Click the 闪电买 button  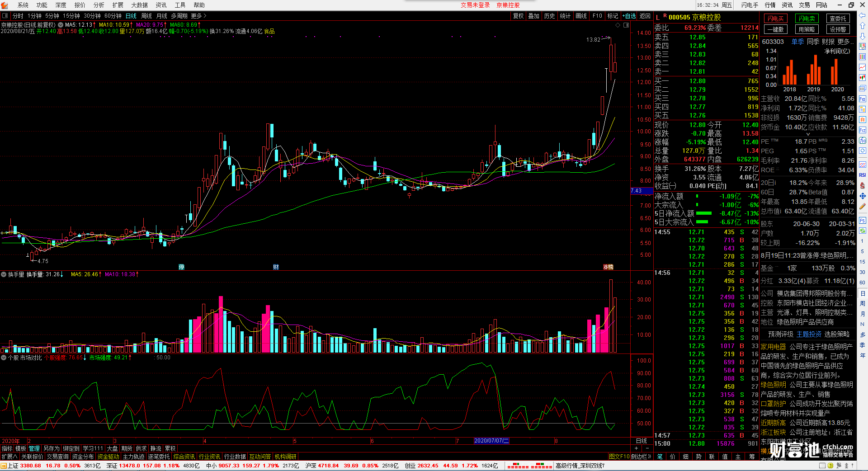[x=776, y=19]
